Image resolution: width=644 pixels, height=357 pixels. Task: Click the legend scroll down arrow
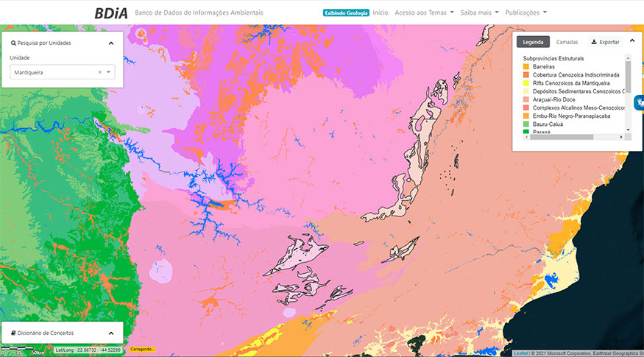click(628, 130)
